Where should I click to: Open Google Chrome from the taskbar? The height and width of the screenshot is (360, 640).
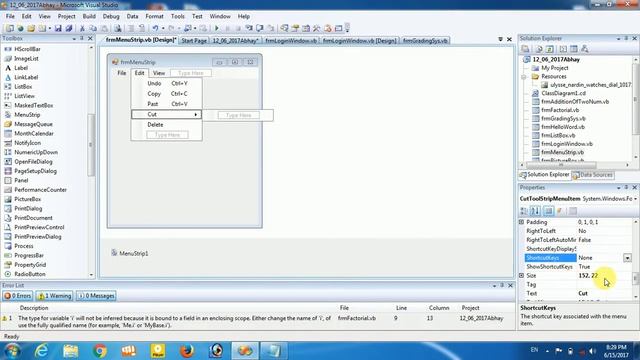click(100, 351)
